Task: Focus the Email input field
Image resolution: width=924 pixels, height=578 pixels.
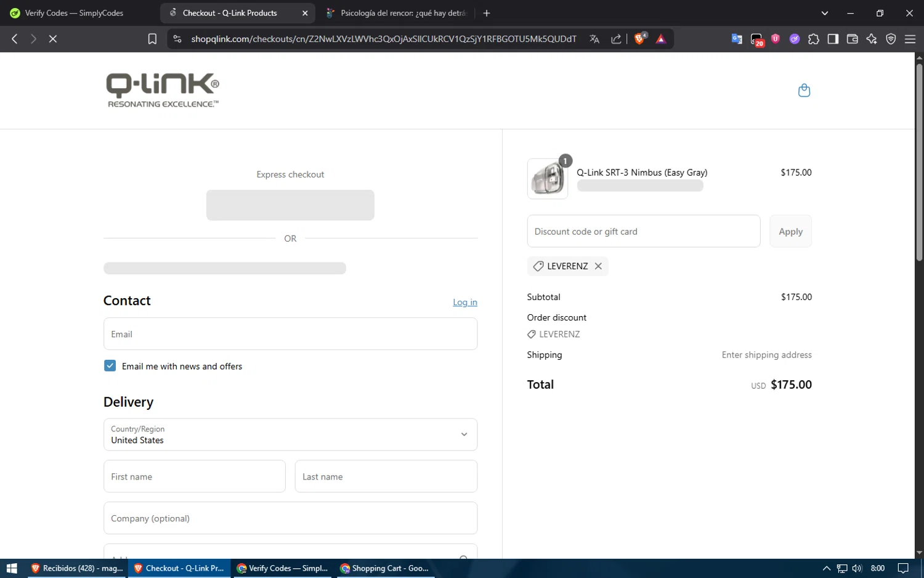Action: click(290, 334)
